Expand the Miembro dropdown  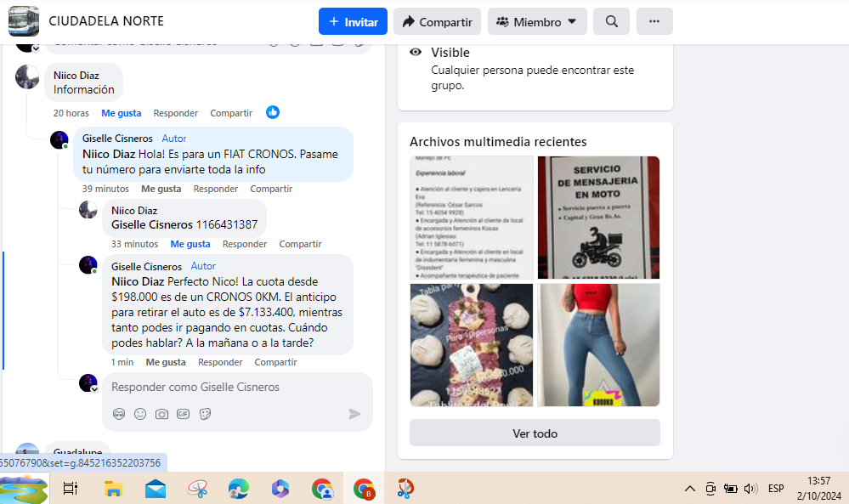click(x=537, y=21)
